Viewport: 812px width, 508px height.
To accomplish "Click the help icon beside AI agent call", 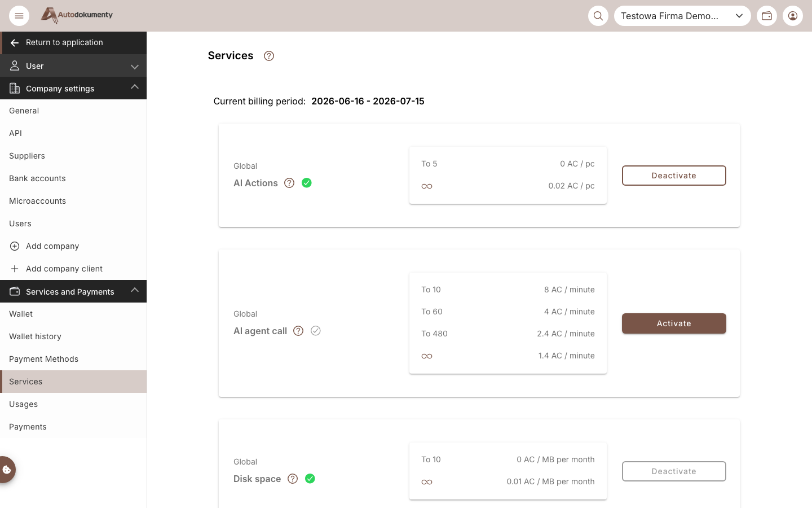I will point(298,331).
